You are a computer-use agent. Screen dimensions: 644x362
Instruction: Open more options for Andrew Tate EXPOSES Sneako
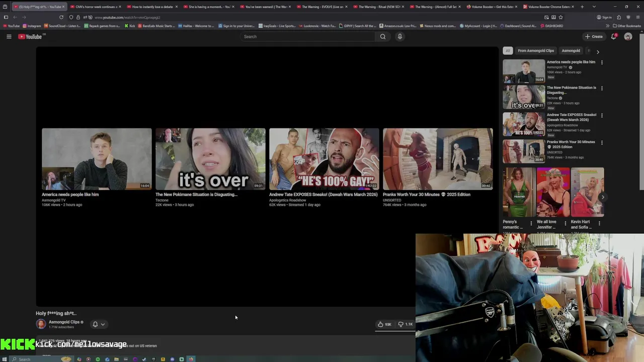tap(602, 115)
